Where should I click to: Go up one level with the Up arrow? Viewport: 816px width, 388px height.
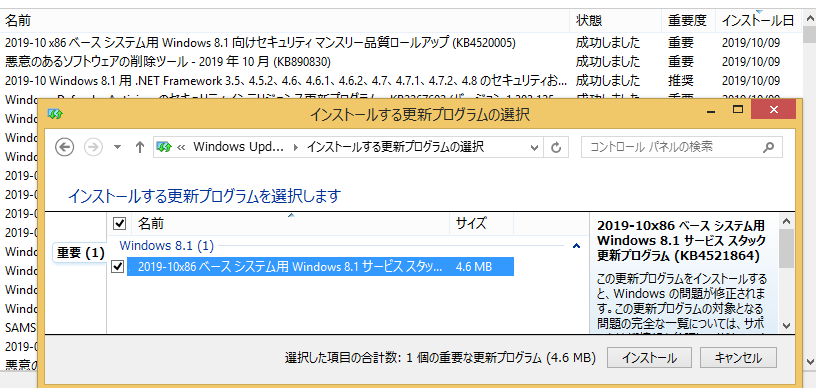139,147
